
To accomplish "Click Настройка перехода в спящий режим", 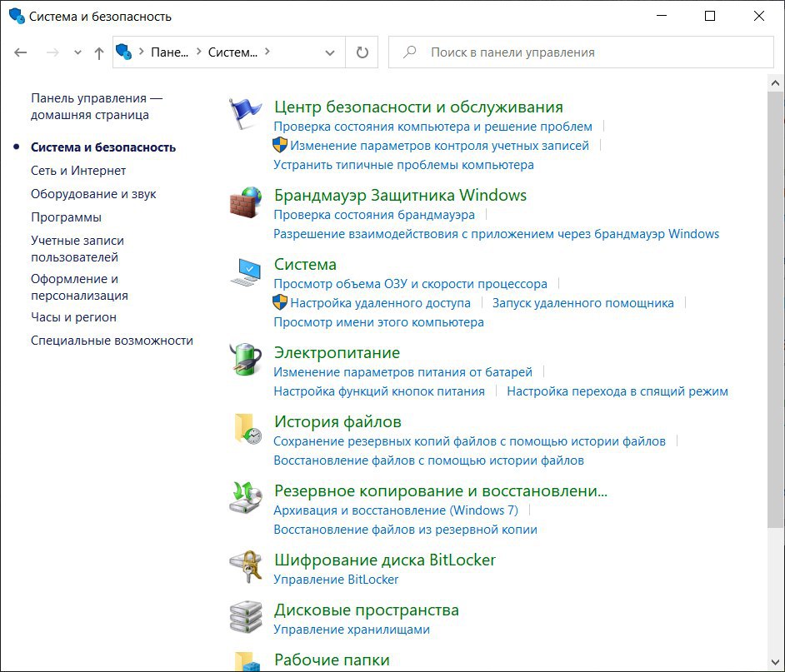I will [x=617, y=391].
